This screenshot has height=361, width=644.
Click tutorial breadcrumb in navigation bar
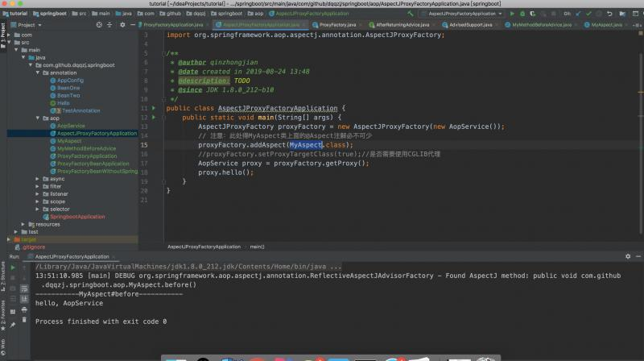[x=15, y=14]
